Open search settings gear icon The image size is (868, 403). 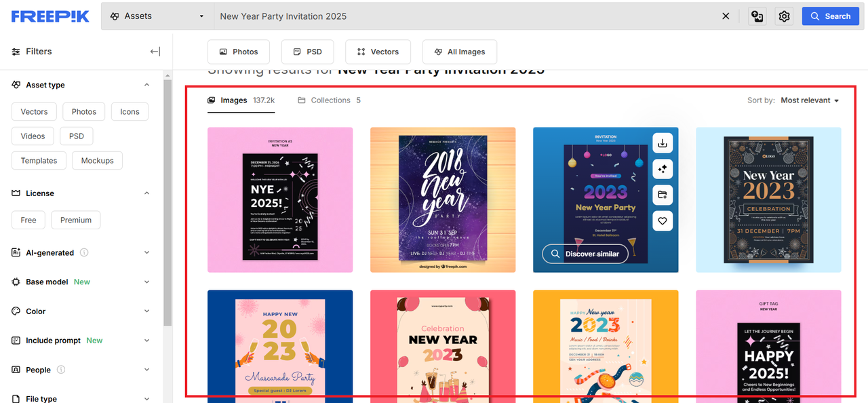pos(785,16)
